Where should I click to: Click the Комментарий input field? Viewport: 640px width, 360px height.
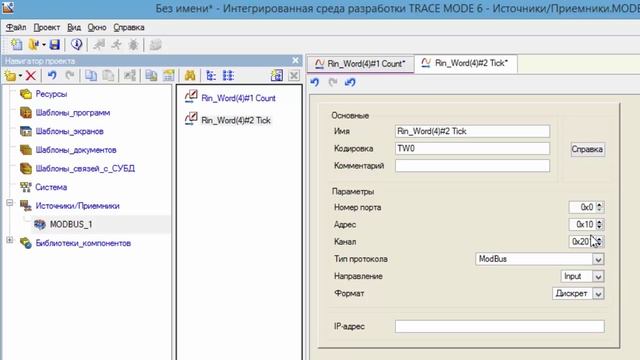point(472,166)
